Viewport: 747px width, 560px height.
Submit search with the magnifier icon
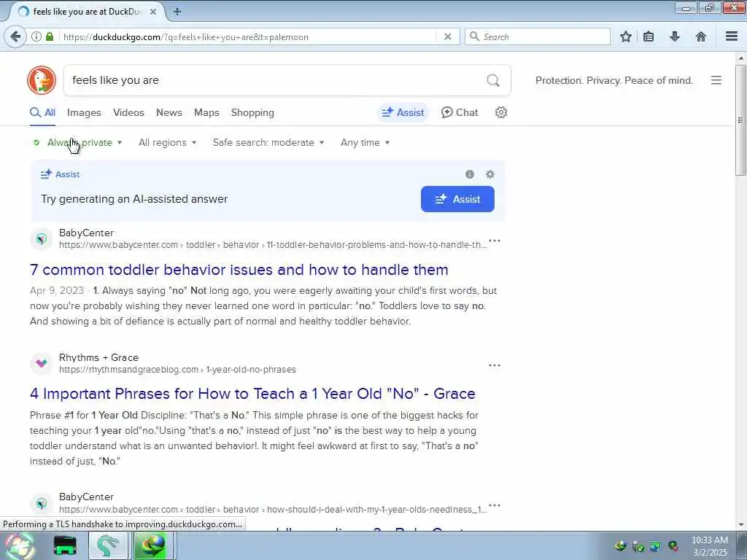coord(493,80)
